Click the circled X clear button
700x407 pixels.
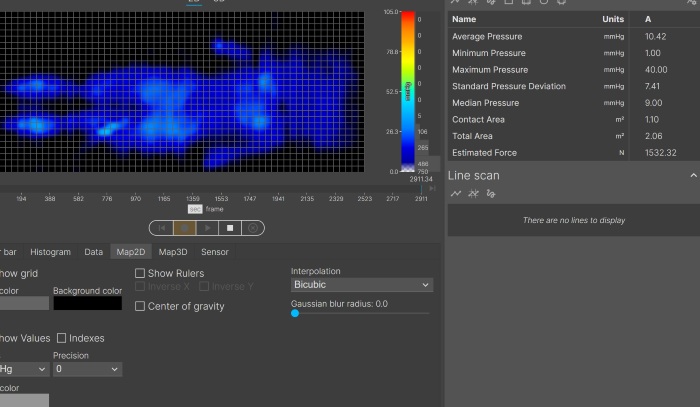253,228
